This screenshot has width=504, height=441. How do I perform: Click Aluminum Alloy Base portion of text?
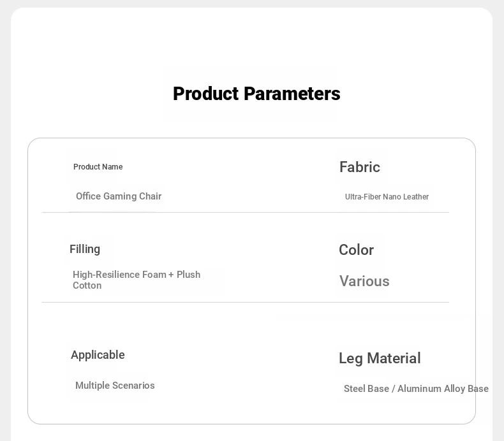[x=443, y=389]
